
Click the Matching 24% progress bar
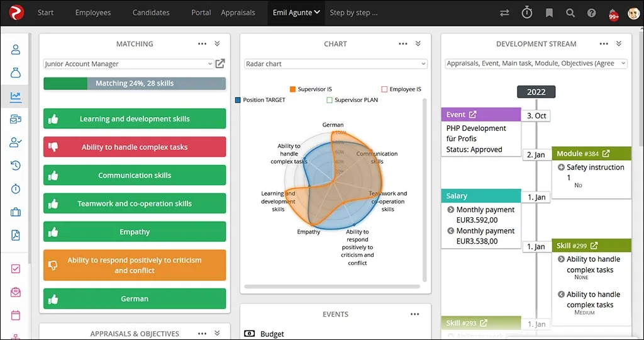tap(135, 83)
